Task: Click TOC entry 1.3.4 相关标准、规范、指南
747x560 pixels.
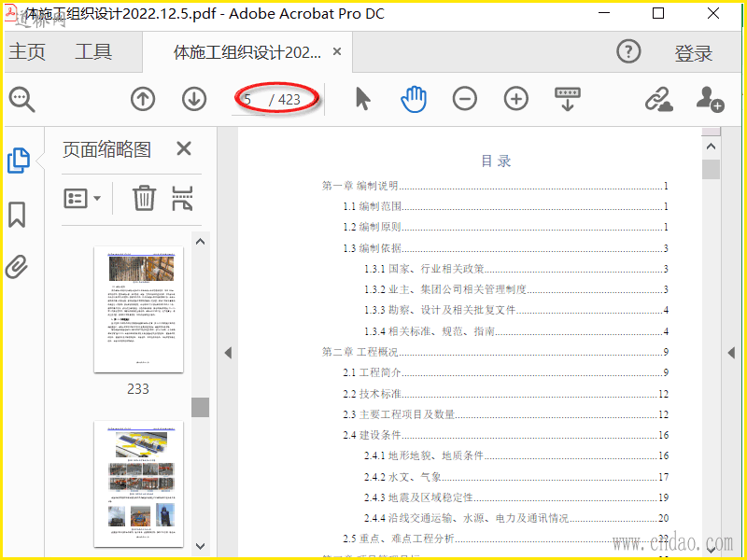Action: (516, 331)
